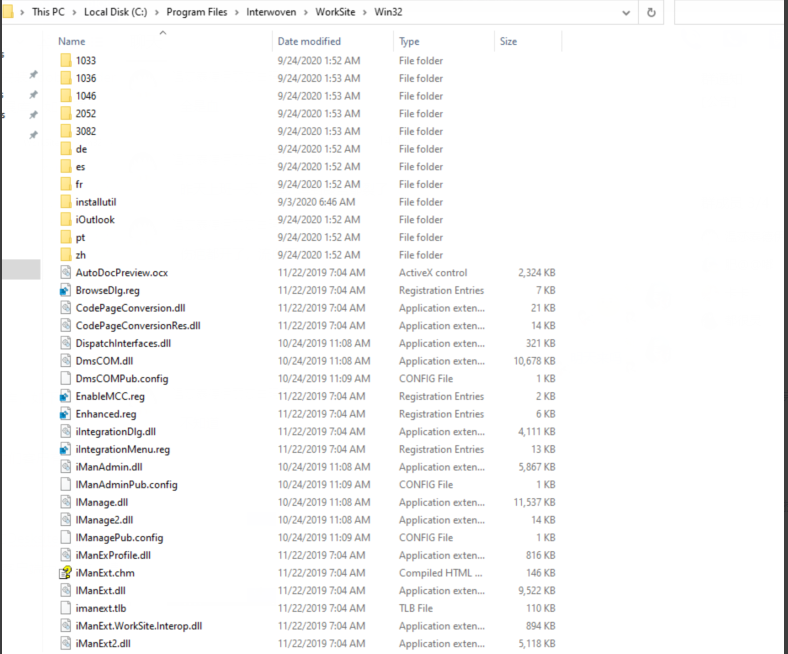The image size is (788, 654).
Task: Expand chevron after Local Disk (C:)
Action: [156, 12]
